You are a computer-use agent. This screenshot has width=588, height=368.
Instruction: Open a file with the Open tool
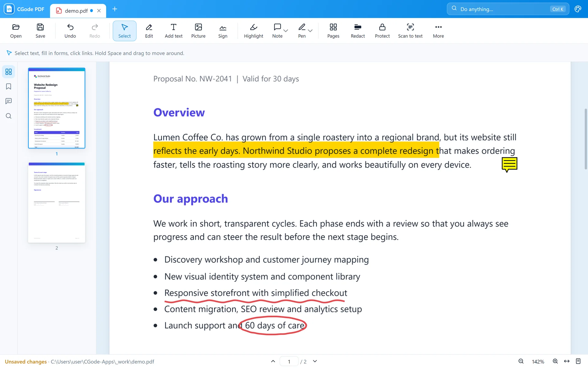click(16, 31)
